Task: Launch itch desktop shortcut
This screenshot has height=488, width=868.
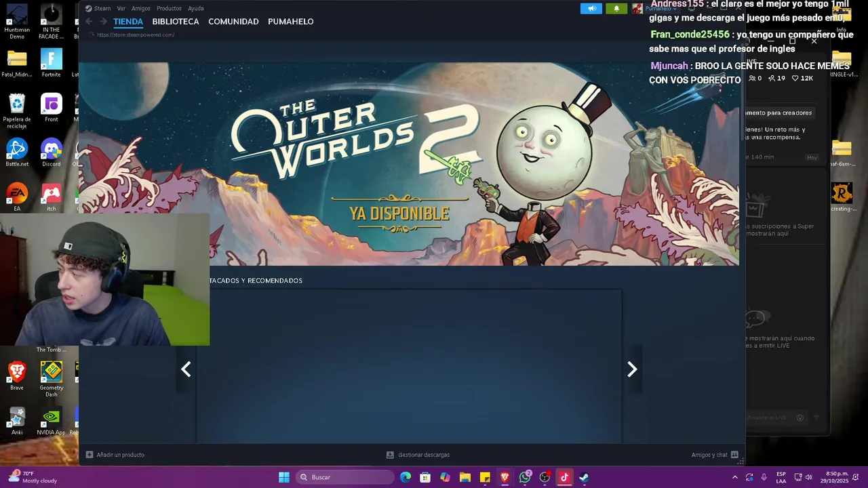Action: (x=51, y=198)
